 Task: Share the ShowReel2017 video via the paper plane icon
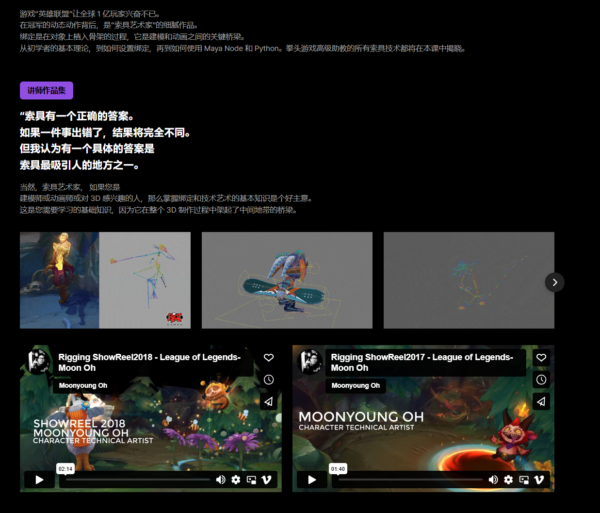pyautogui.click(x=541, y=401)
